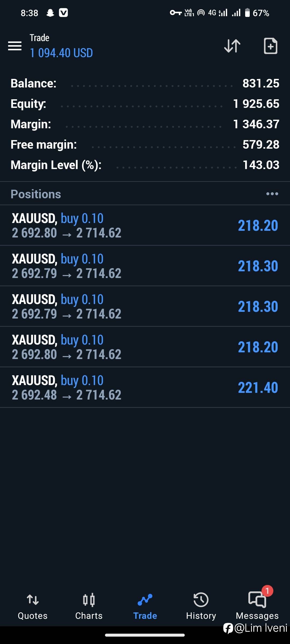Tap the Free margin row showing 579.28
Screen dimensions: 290x644
(145, 145)
